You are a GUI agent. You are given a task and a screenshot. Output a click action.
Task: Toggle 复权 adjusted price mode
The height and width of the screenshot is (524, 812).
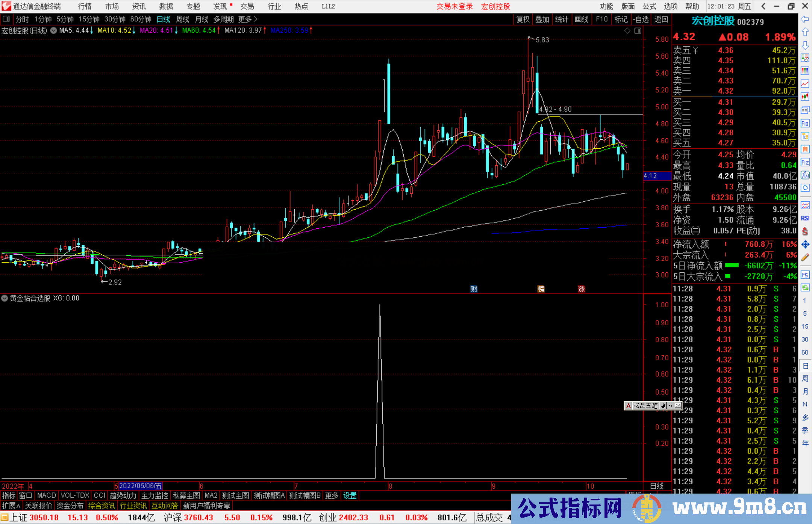coord(523,19)
